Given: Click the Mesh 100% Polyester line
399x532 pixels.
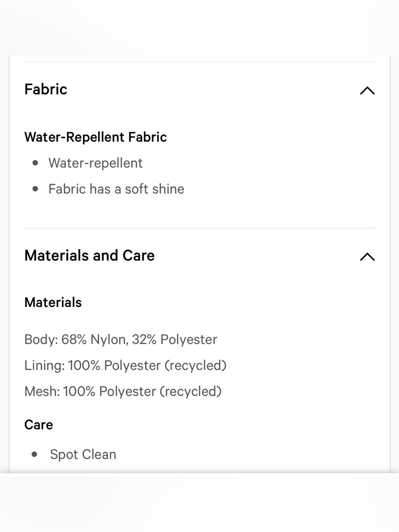Looking at the screenshot, I should coord(123,392).
